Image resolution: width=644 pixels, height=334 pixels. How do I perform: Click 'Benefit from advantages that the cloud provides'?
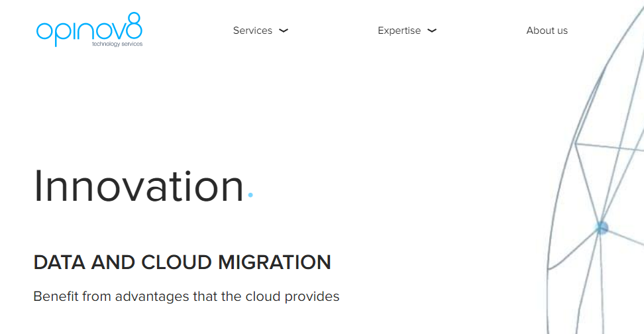186,296
